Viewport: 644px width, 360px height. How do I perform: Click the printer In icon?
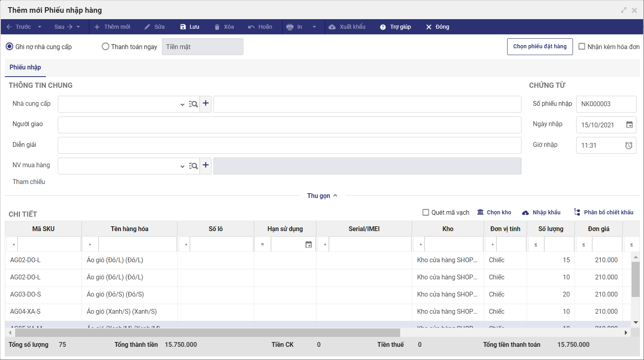(290, 27)
